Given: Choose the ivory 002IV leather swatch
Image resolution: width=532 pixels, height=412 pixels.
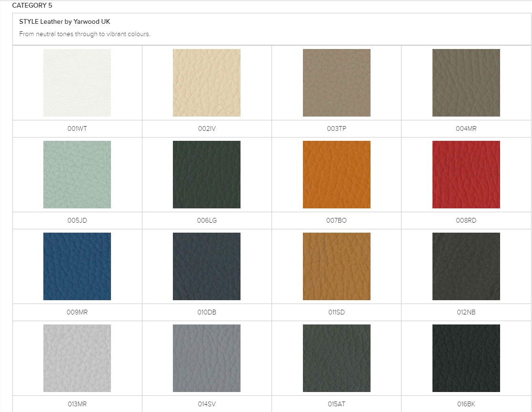Looking at the screenshot, I should tap(207, 83).
